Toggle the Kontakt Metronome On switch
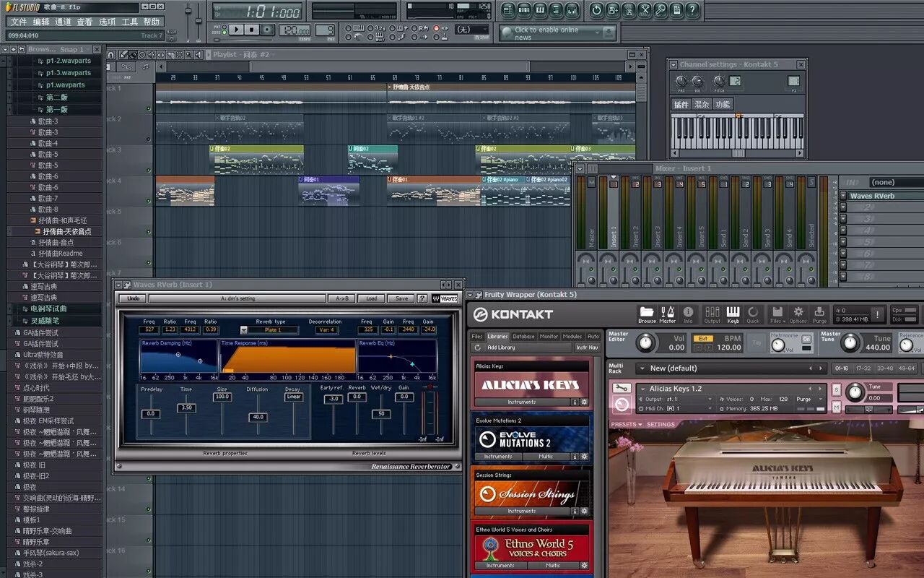This screenshot has height=578, width=924. (x=806, y=340)
